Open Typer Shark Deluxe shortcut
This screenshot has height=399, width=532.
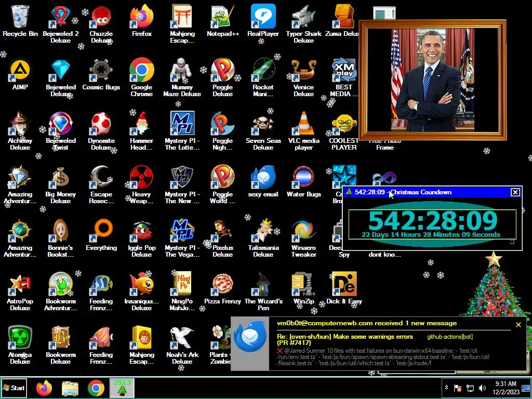pyautogui.click(x=303, y=23)
